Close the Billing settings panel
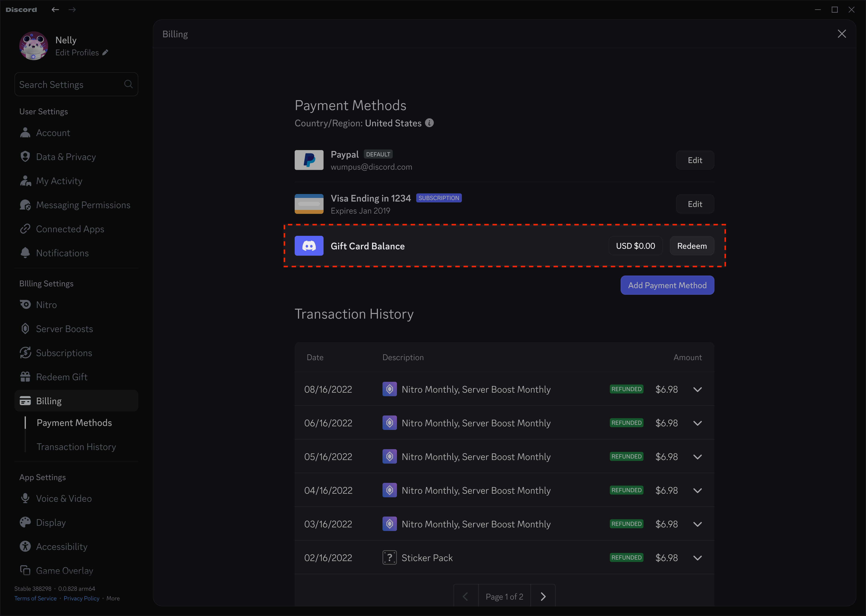 pyautogui.click(x=842, y=34)
